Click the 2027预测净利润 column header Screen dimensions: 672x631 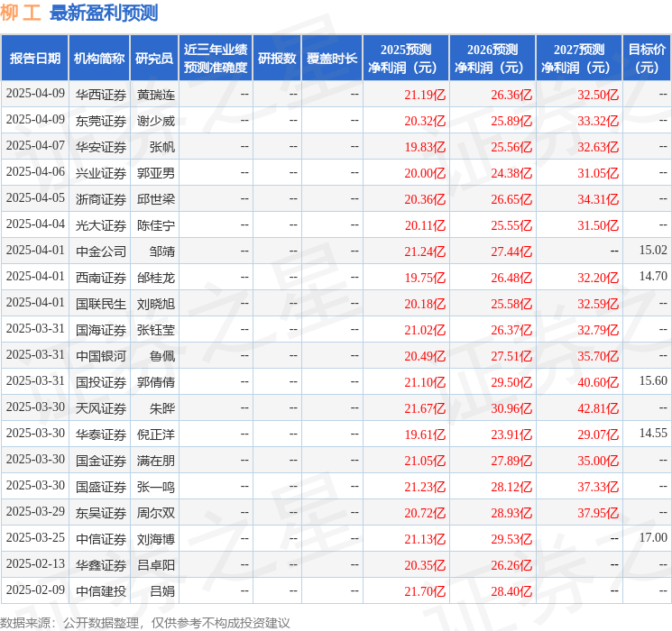click(579, 59)
